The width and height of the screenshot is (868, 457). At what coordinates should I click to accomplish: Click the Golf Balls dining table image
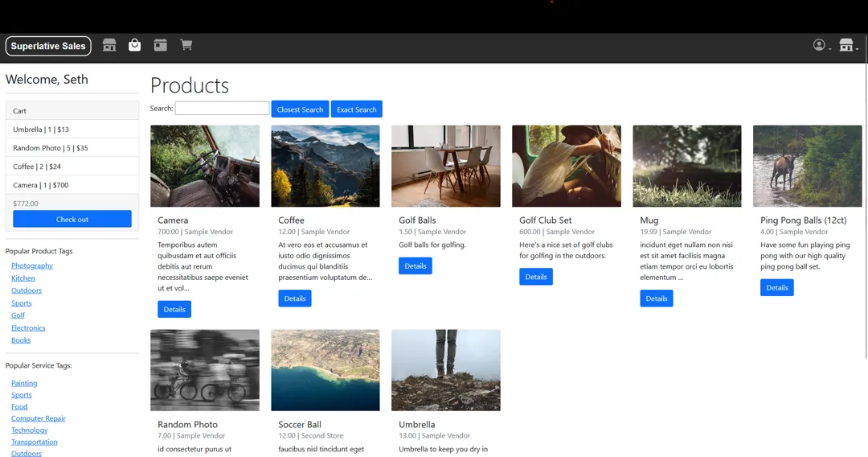click(x=445, y=166)
